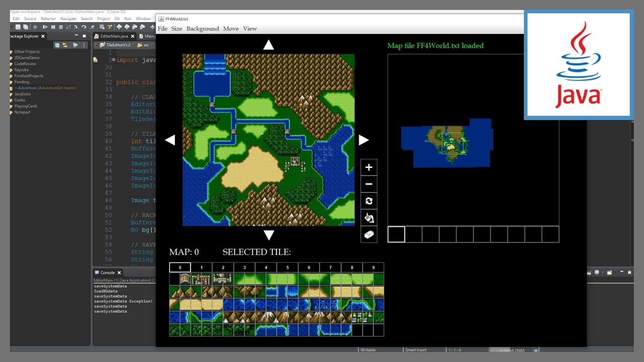644x362 pixels.
Task: Open the Move menu in tile editor
Action: tap(231, 29)
